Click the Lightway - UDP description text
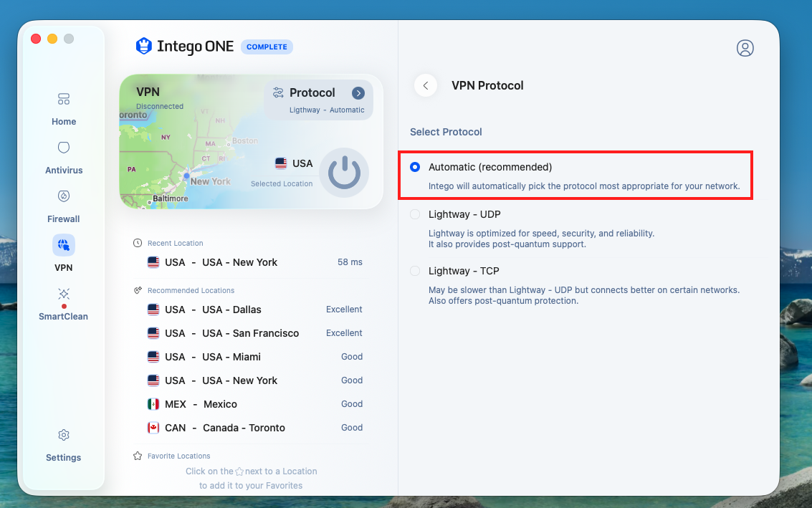Image resolution: width=812 pixels, height=508 pixels. coord(541,239)
